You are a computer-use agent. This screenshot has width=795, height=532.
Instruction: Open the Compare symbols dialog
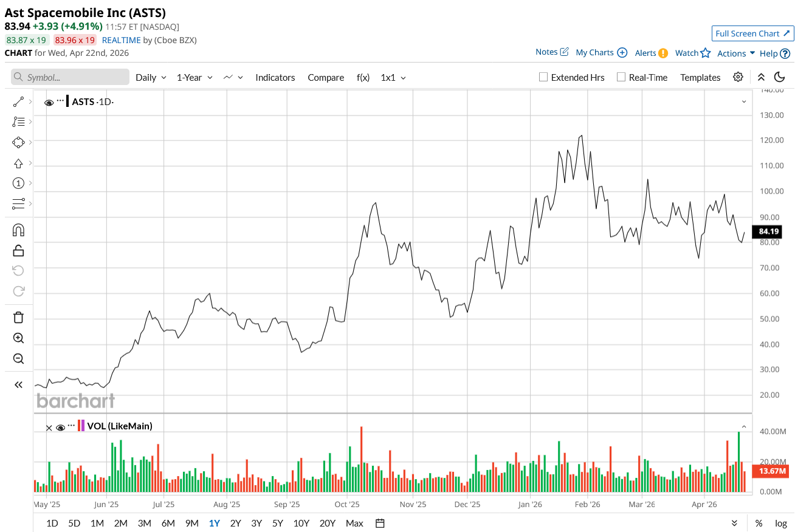coord(326,78)
